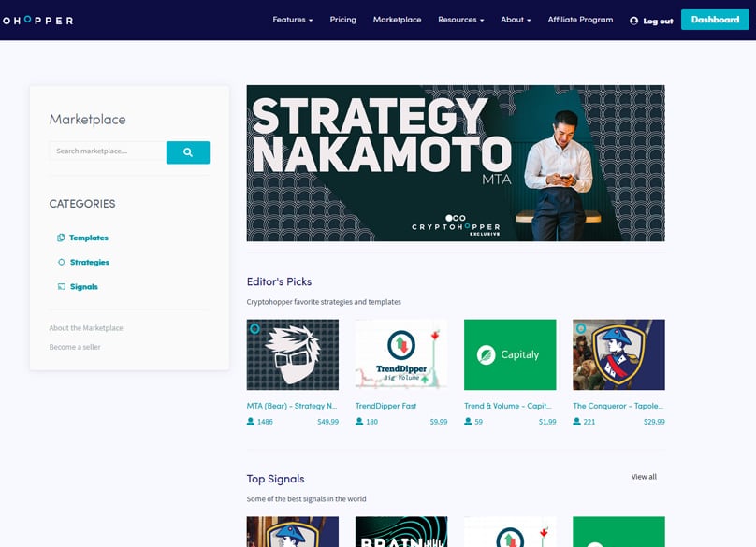Expand the Resources dropdown menu
This screenshot has width=756, height=547.
[x=460, y=20]
